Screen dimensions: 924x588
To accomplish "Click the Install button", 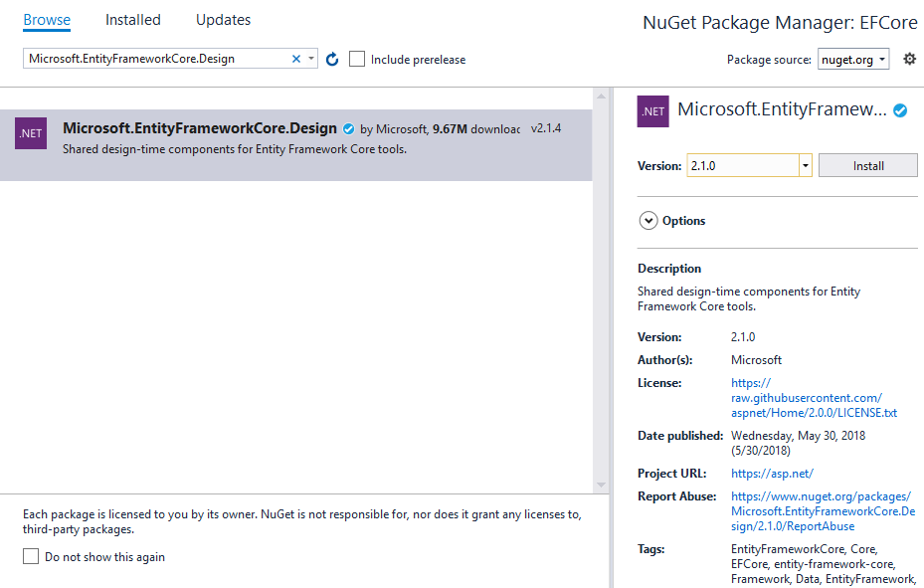I will click(868, 165).
